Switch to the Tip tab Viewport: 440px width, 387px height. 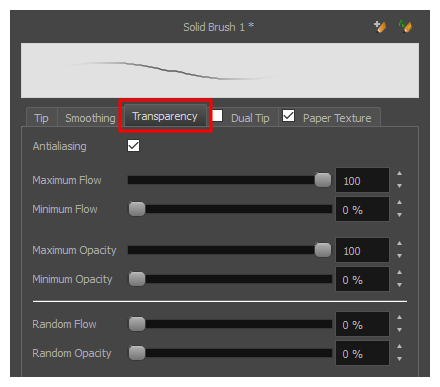pos(41,118)
